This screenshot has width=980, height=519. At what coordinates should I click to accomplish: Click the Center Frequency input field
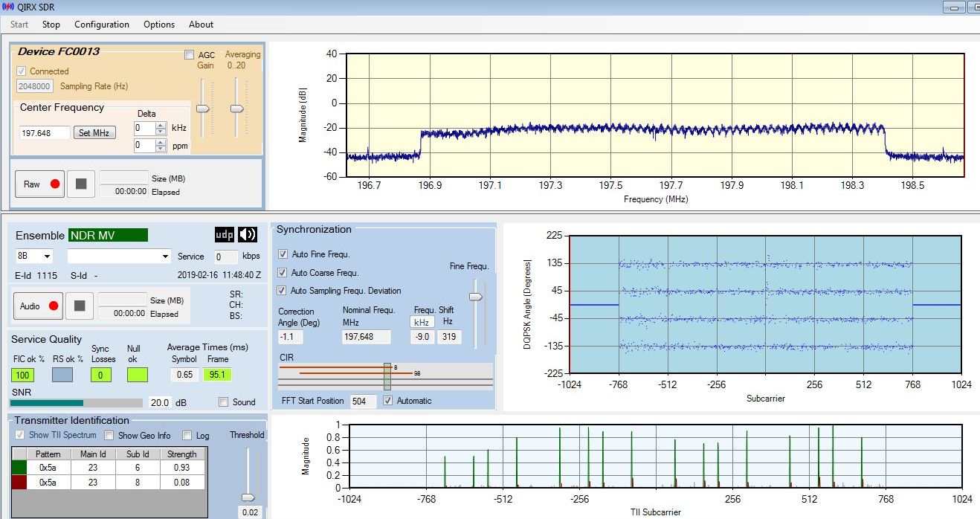point(45,133)
